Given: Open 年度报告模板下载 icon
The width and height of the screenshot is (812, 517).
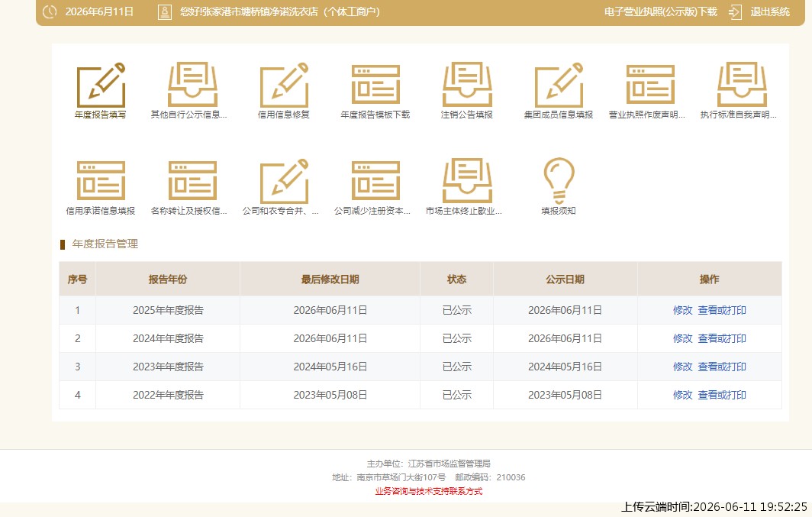Looking at the screenshot, I should pyautogui.click(x=375, y=85).
